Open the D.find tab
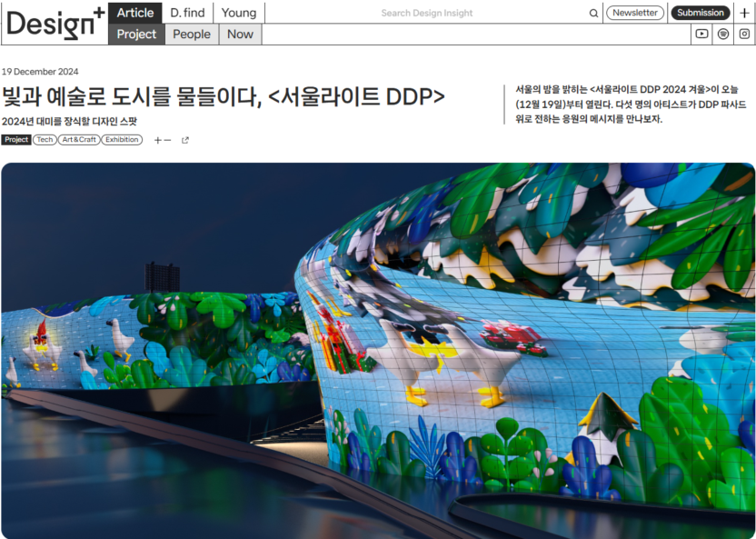 [x=187, y=13]
